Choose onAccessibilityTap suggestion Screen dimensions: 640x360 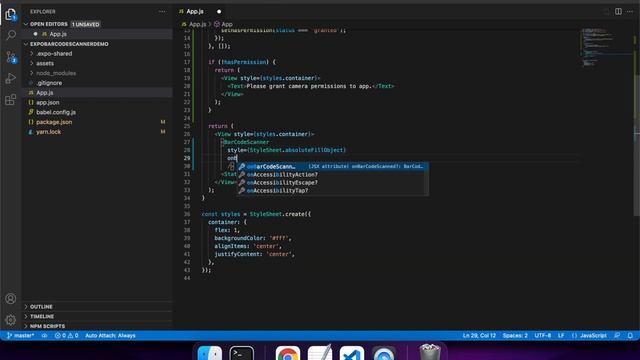333,191
